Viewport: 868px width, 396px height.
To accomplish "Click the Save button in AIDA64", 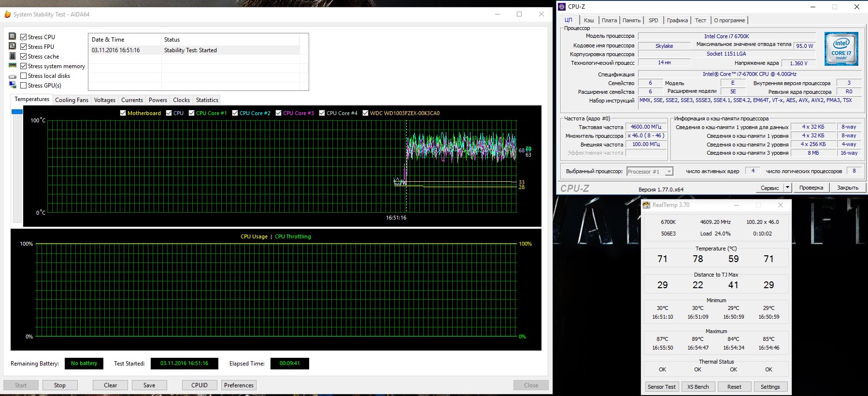I will 149,385.
